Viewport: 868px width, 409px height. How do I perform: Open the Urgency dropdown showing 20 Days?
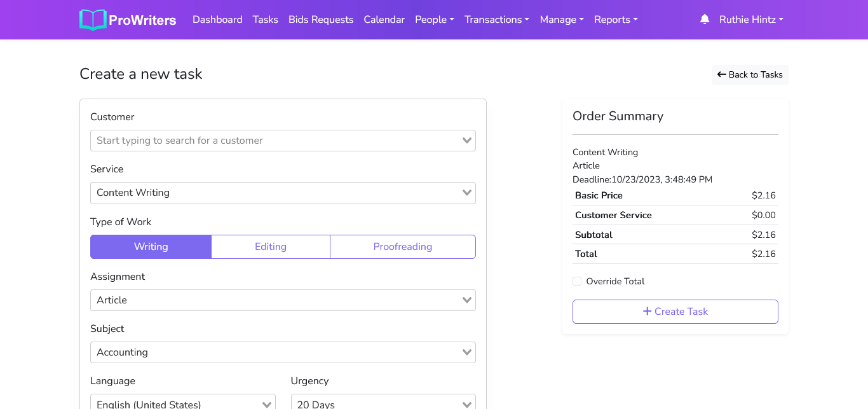click(x=383, y=403)
